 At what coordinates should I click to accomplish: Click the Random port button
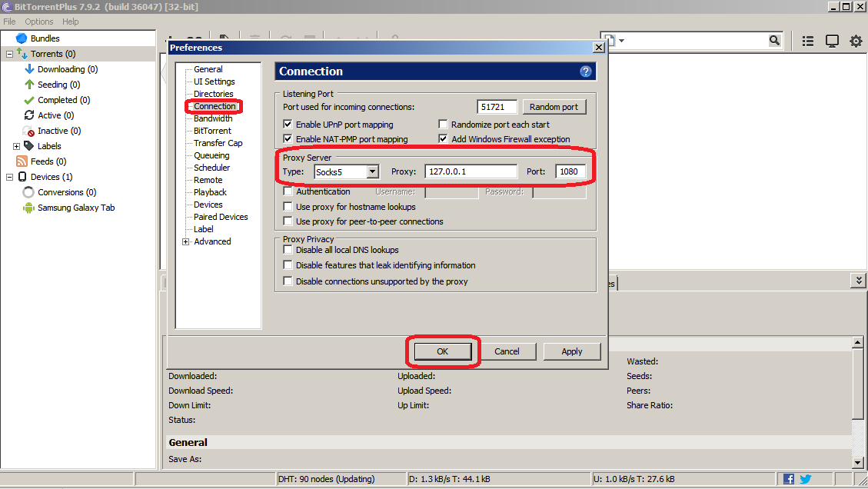(554, 106)
